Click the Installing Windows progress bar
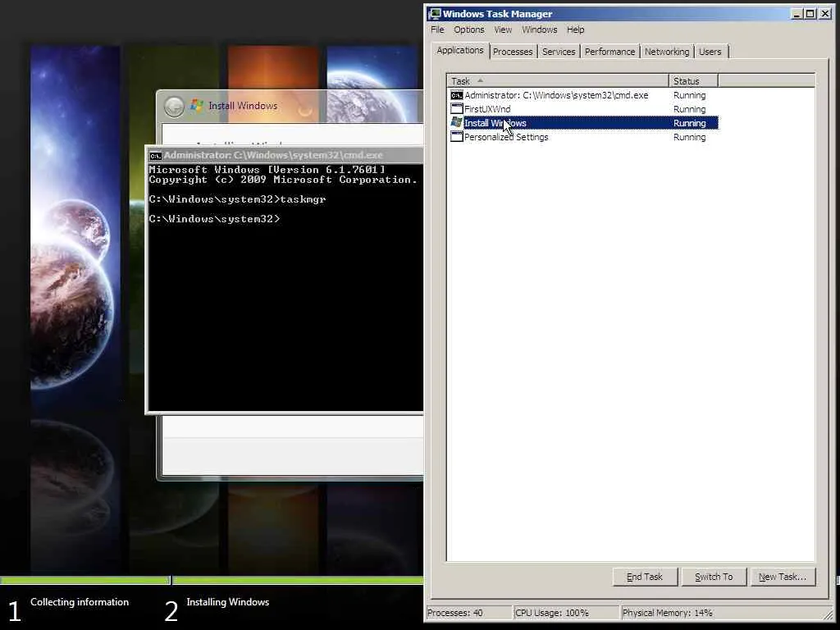This screenshot has height=630, width=840. (x=298, y=580)
